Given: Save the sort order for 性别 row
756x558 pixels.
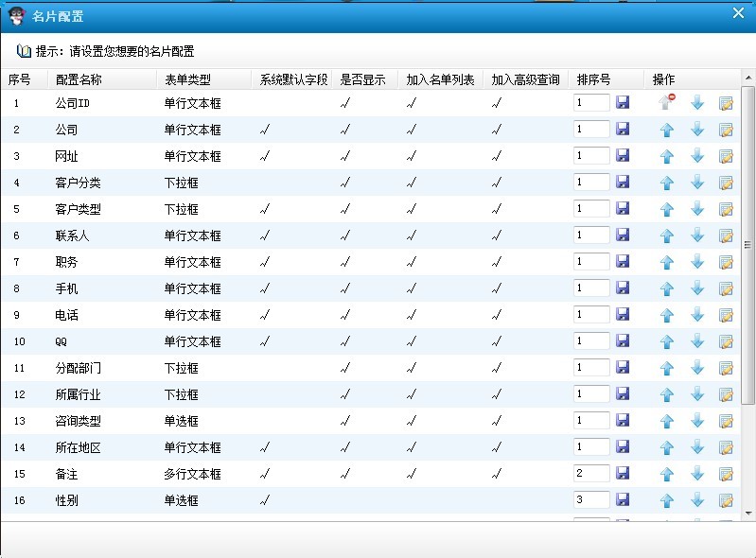Looking at the screenshot, I should point(623,499).
